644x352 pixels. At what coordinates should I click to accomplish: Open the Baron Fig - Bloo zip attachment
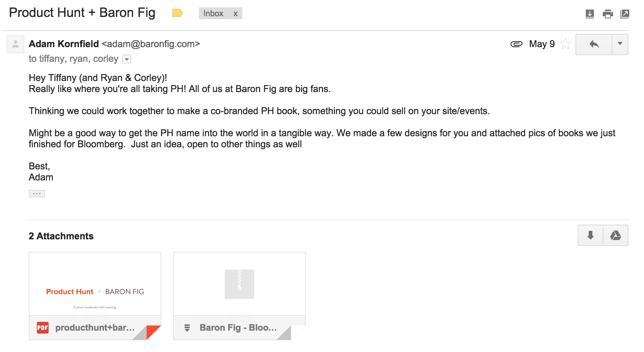[x=239, y=296]
